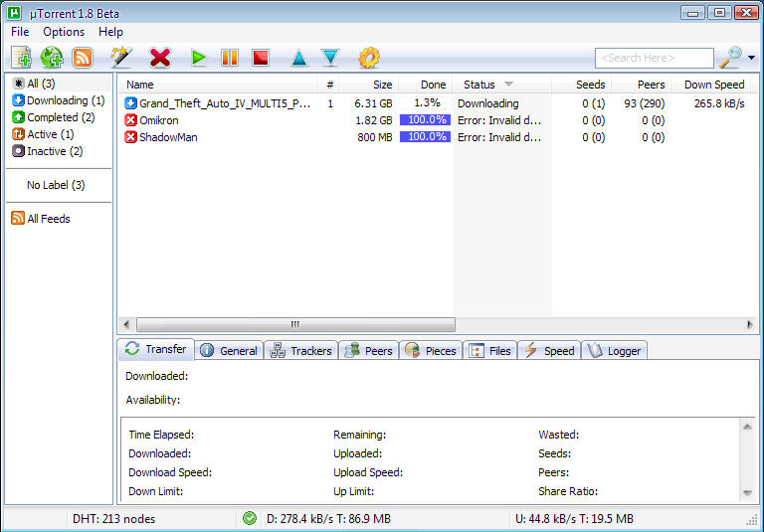Click the Create New Torrent wand icon
This screenshot has height=532, width=764.
click(120, 58)
